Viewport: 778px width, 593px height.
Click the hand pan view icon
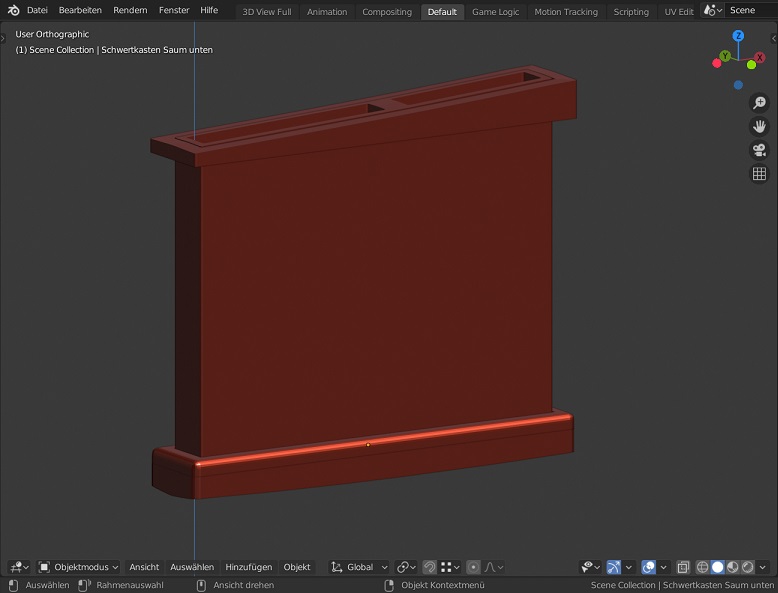coord(759,127)
